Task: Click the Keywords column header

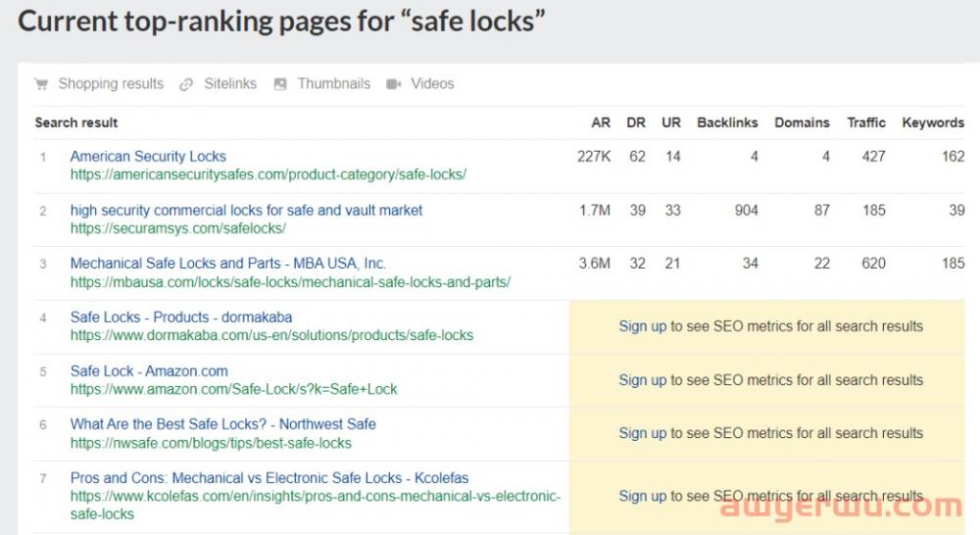Action: coord(933,122)
